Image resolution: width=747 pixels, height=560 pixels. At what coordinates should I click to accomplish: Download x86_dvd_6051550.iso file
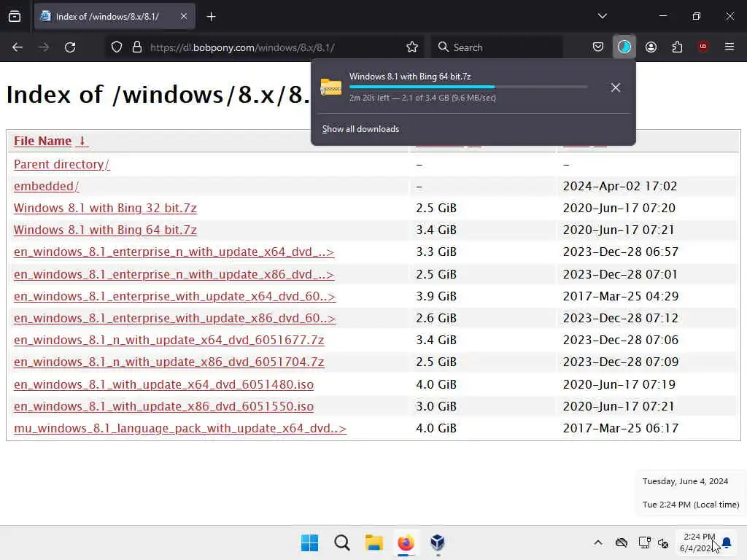(164, 406)
